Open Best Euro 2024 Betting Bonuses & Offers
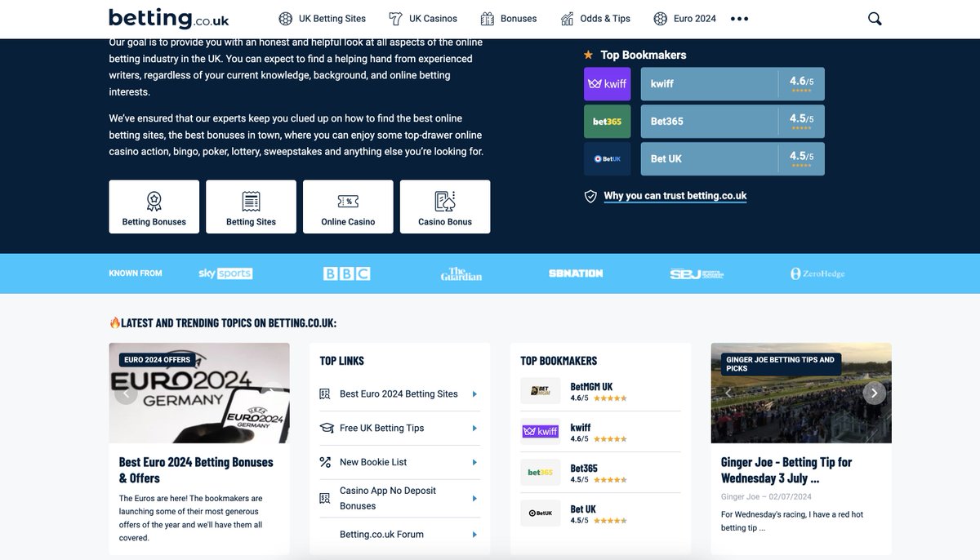The height and width of the screenshot is (560, 980). coord(196,470)
